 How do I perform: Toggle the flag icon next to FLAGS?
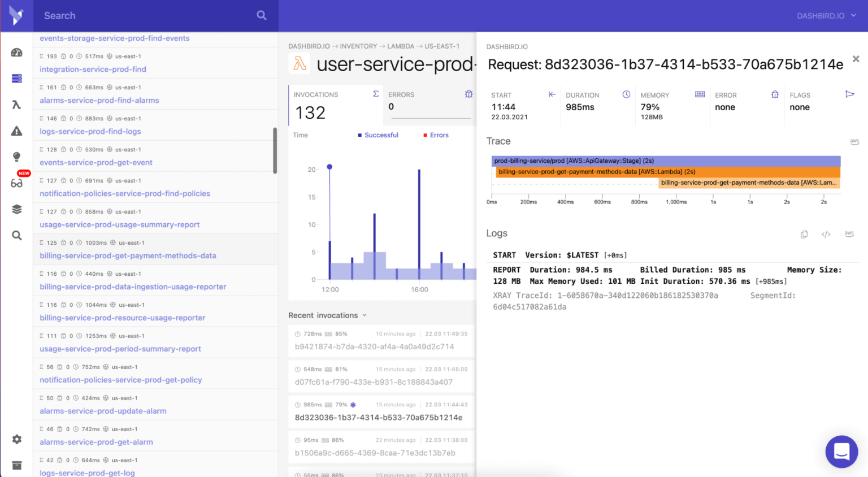(850, 94)
